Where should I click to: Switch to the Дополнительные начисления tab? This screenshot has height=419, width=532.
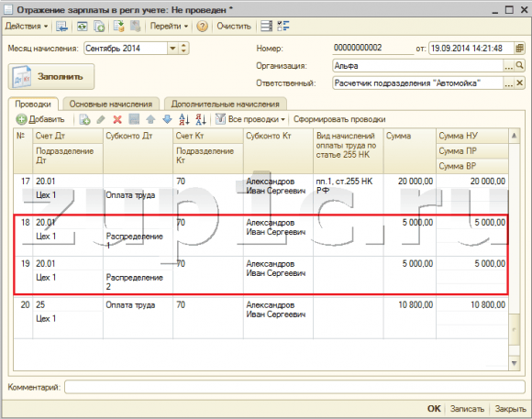point(226,105)
